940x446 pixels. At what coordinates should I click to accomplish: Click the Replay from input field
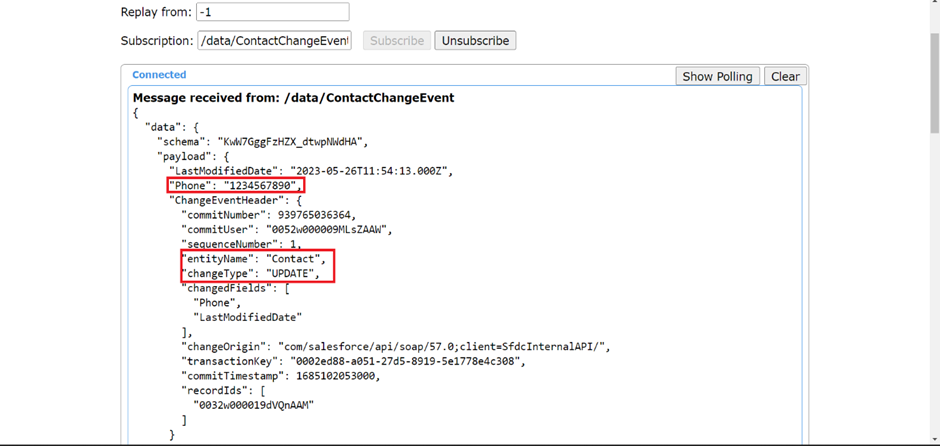pyautogui.click(x=273, y=12)
